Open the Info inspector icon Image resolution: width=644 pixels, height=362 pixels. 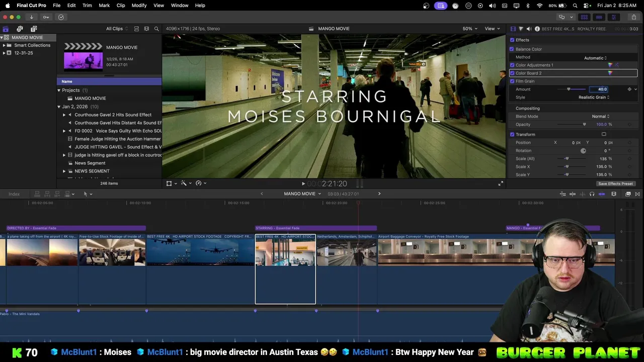[x=537, y=29]
